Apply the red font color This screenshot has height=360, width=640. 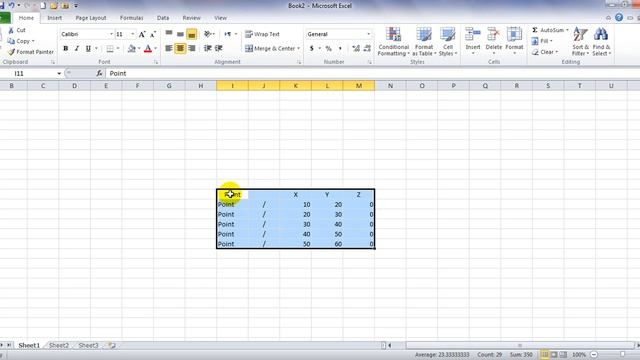pyautogui.click(x=148, y=49)
